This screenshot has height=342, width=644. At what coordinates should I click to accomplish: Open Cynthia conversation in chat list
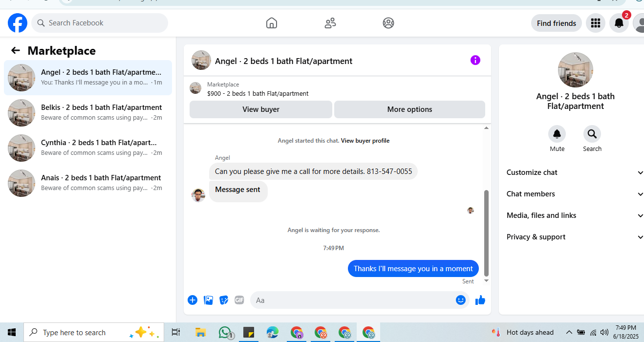88,148
